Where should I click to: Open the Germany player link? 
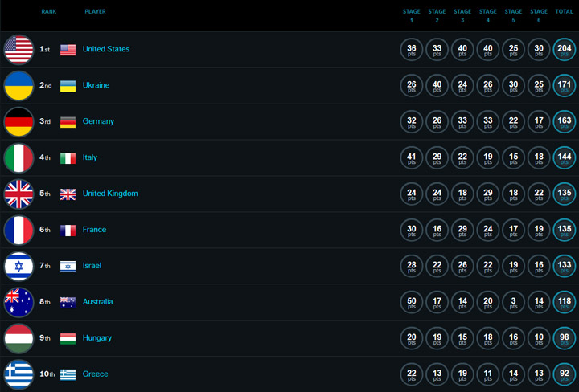click(98, 121)
